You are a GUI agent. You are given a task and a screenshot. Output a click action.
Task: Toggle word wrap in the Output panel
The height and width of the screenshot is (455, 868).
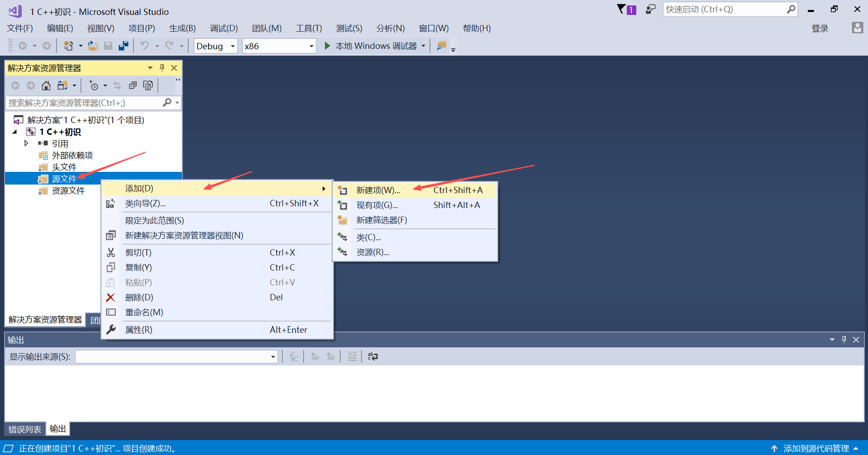click(x=372, y=357)
